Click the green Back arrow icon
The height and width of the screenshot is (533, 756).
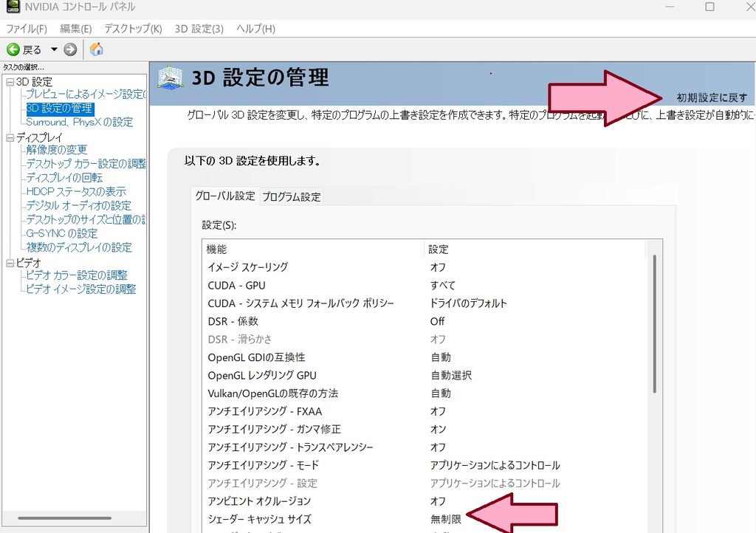13,49
